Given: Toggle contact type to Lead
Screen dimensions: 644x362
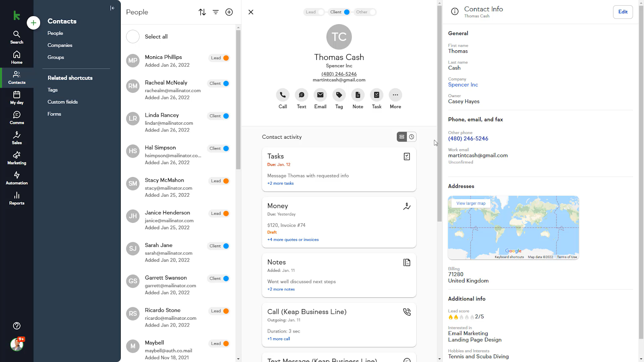Looking at the screenshot, I should (x=314, y=12).
